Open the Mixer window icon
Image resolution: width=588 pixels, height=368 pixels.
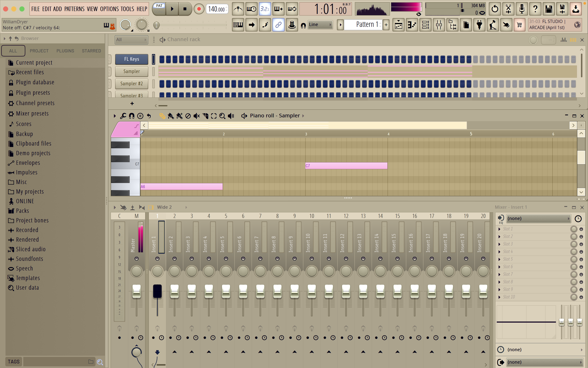click(439, 25)
